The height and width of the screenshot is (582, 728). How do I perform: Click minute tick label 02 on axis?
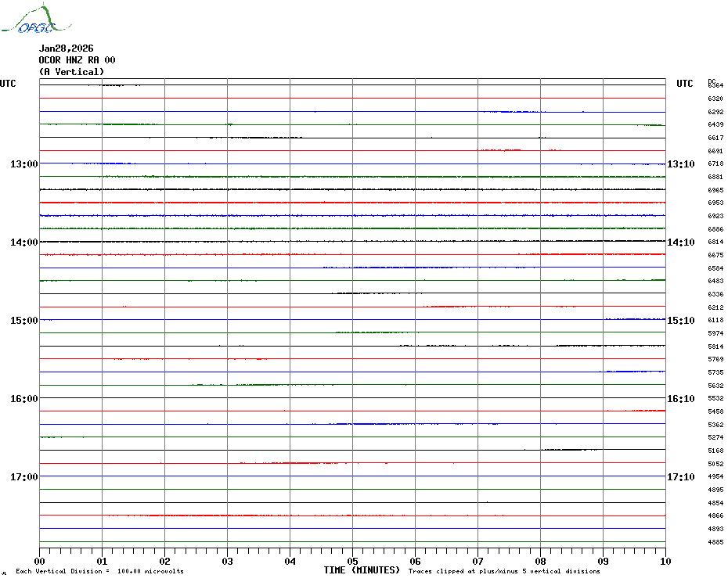[165, 562]
